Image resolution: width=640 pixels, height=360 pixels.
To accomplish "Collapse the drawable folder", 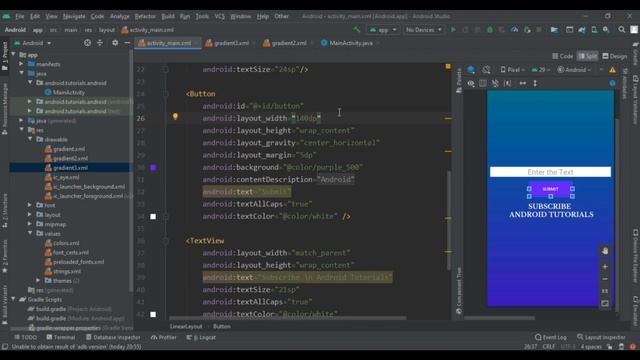I will pos(30,140).
